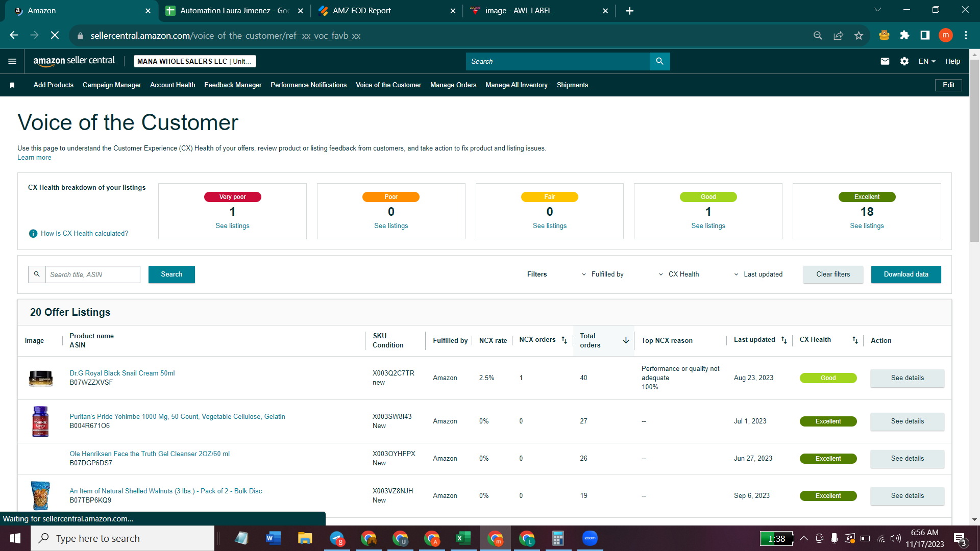Open Manage All Inventory
The width and height of the screenshot is (980, 551).
(516, 85)
